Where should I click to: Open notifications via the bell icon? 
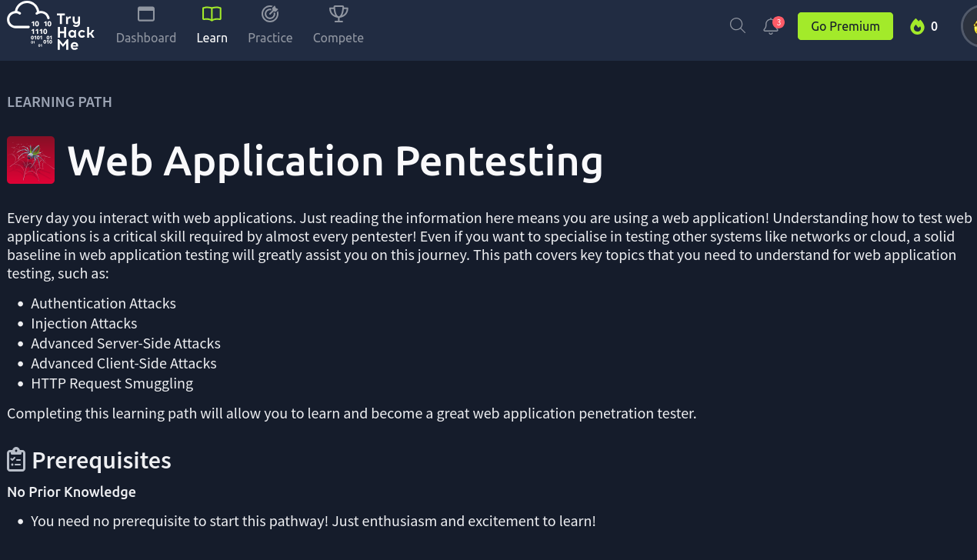(x=770, y=26)
